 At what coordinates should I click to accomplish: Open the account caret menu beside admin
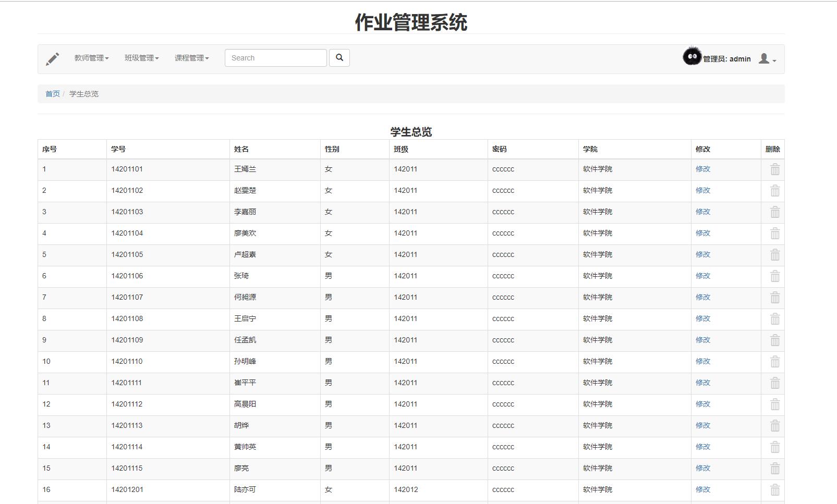coord(774,60)
